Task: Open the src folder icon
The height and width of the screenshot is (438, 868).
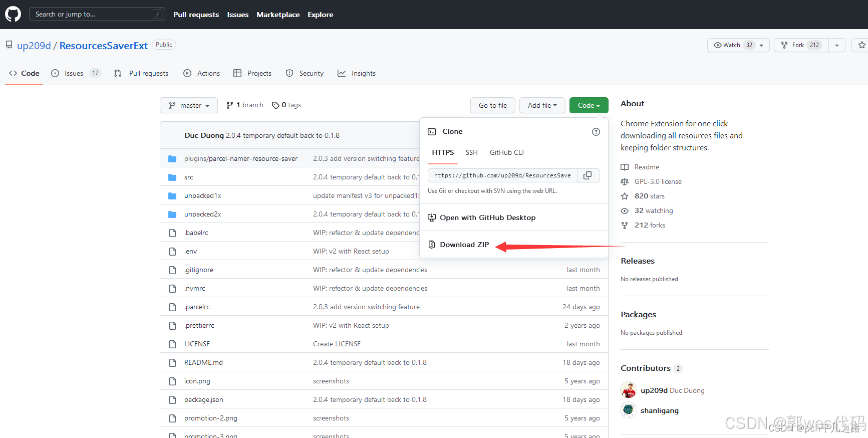Action: [x=172, y=177]
